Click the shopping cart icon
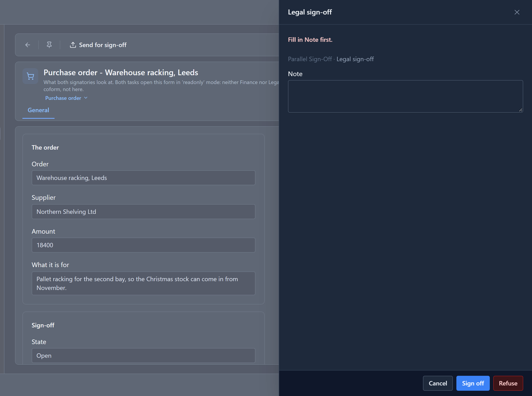The image size is (532, 396). click(30, 76)
